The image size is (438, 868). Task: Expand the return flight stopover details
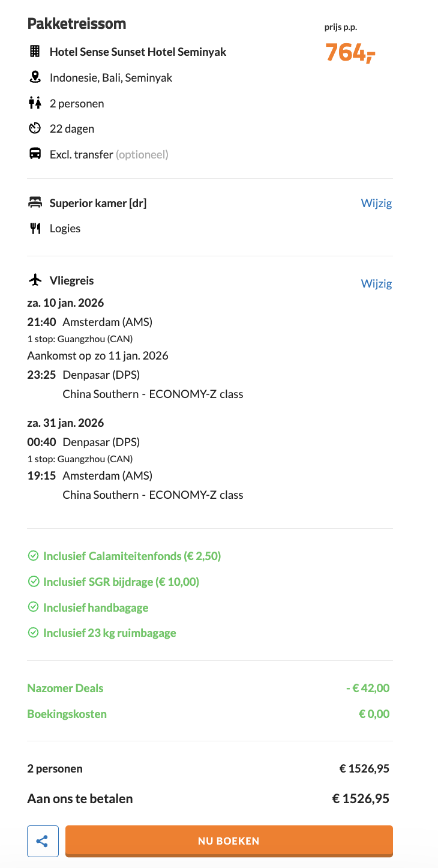coord(80,459)
